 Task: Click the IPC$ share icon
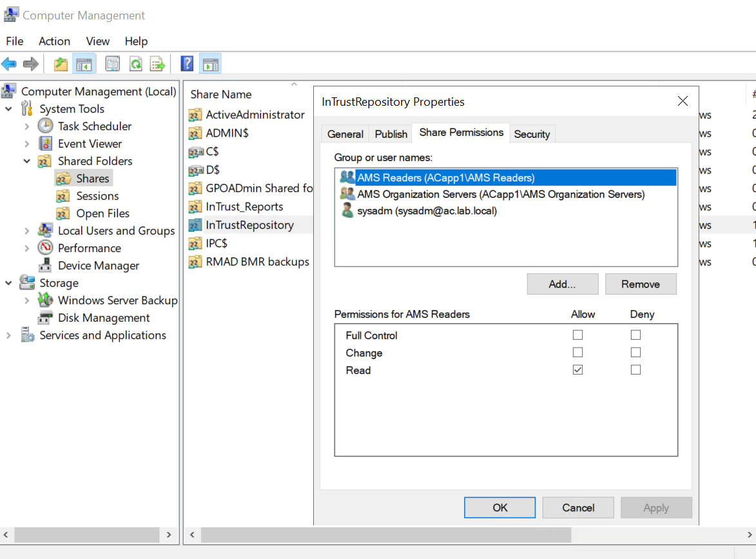coord(195,244)
